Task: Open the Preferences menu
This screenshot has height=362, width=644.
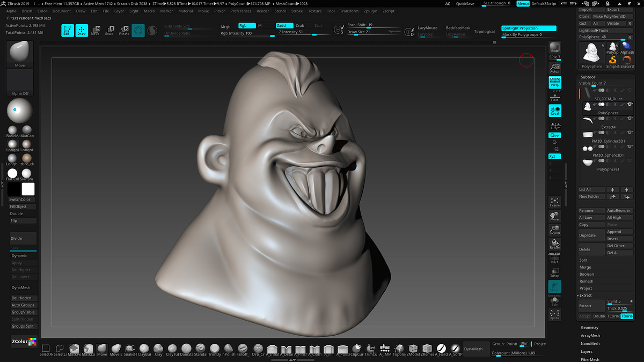Action: pos(241,11)
